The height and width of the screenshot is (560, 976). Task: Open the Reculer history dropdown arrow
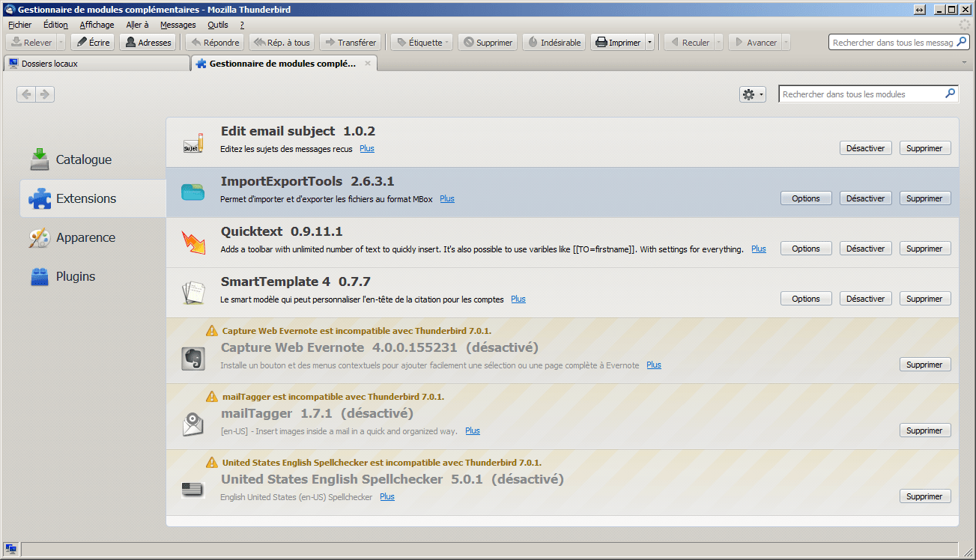pos(718,43)
